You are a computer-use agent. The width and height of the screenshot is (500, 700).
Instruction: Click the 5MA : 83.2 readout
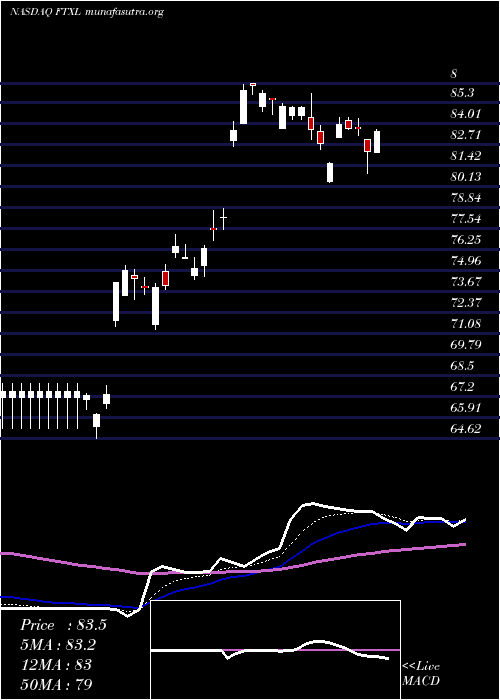(58, 645)
